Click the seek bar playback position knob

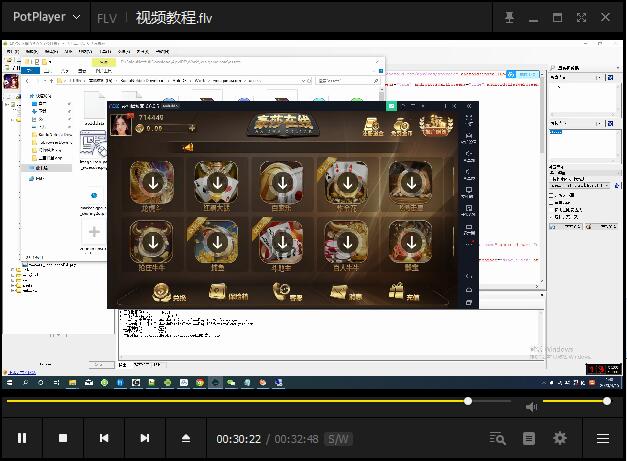pyautogui.click(x=468, y=401)
